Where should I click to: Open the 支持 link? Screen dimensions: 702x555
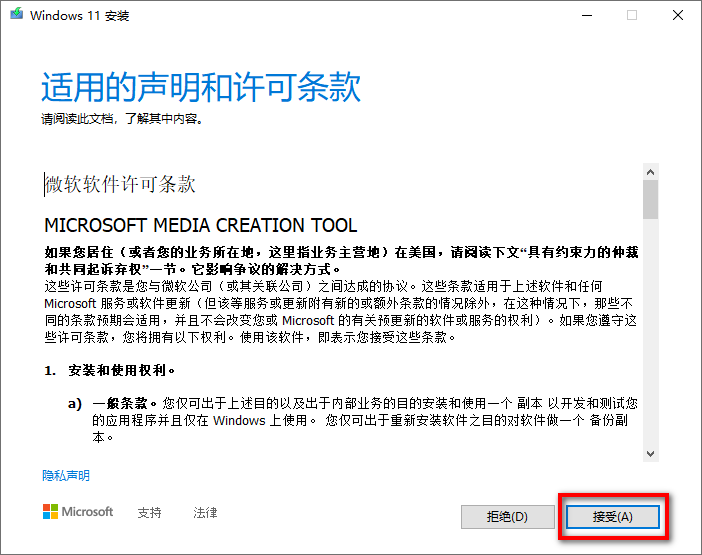click(149, 513)
